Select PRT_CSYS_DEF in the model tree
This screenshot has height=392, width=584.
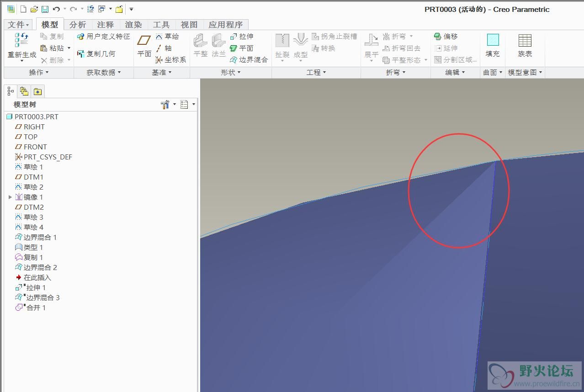pos(44,157)
